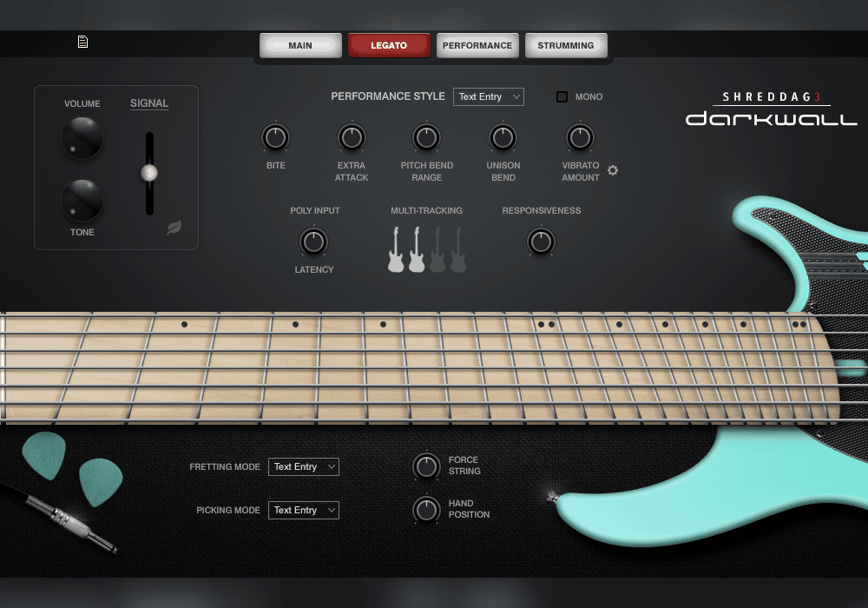Click the Force String knob

pyautogui.click(x=426, y=466)
